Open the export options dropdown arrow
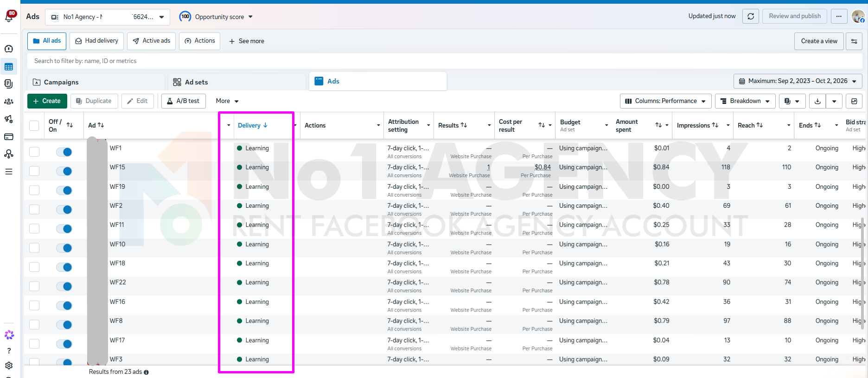This screenshot has height=378, width=868. (834, 101)
